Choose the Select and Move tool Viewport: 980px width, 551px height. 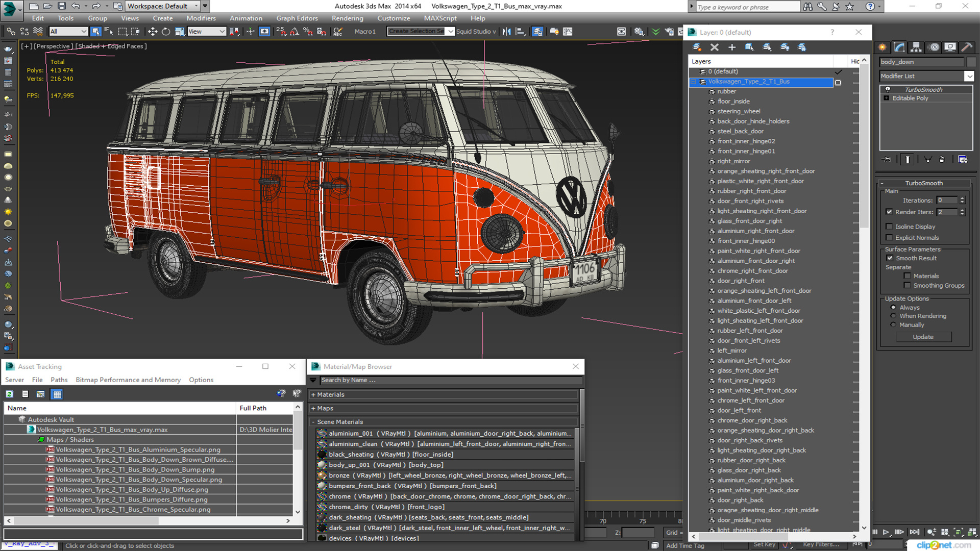(x=153, y=32)
